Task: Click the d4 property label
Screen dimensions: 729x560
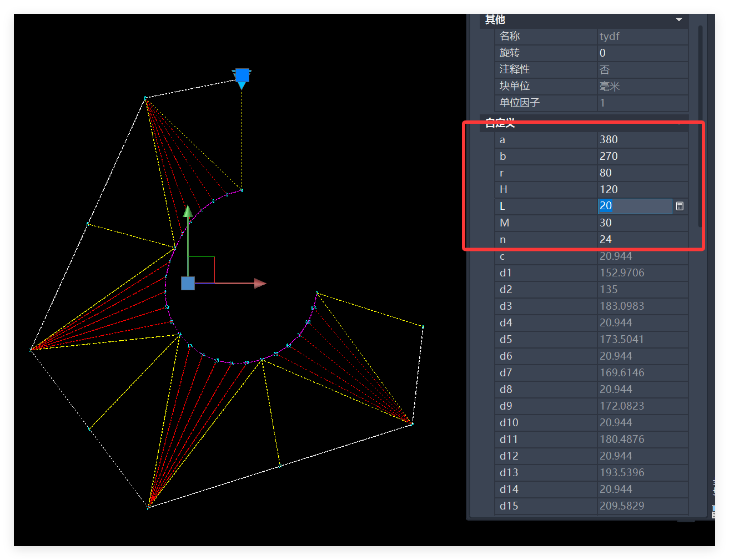Action: [x=506, y=322]
